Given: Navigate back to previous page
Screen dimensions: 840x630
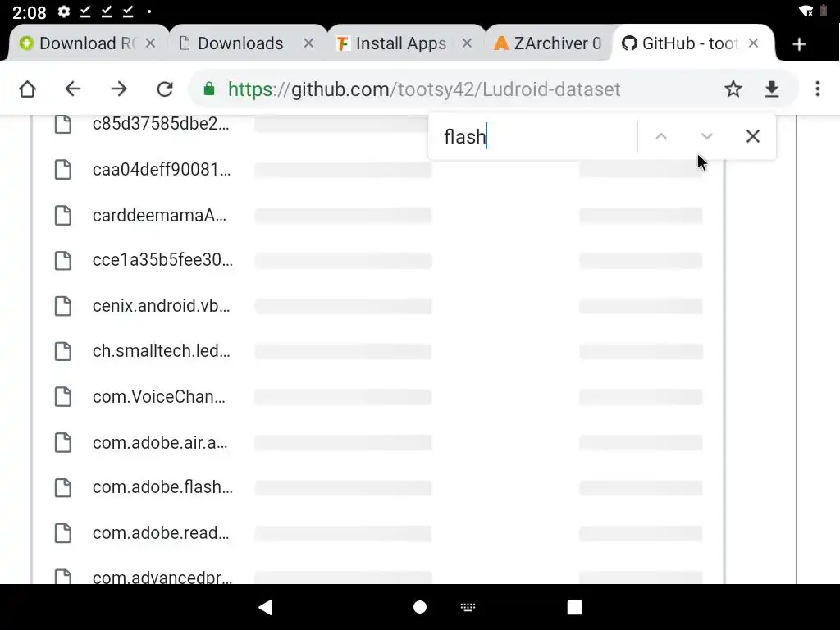Looking at the screenshot, I should click(x=73, y=89).
